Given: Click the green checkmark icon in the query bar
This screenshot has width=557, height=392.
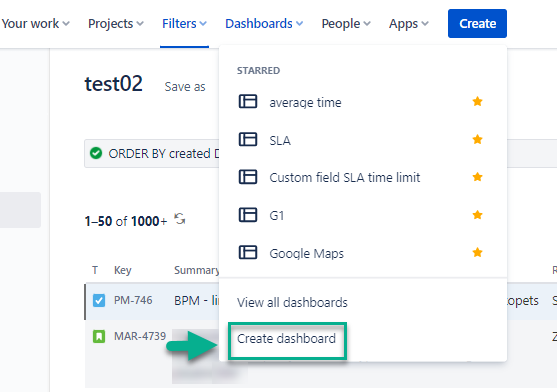Looking at the screenshot, I should pos(96,153).
